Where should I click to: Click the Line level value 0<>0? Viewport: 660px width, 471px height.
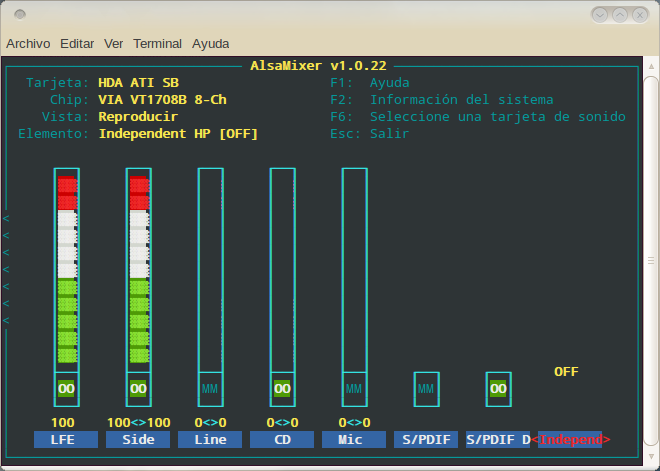(x=210, y=422)
